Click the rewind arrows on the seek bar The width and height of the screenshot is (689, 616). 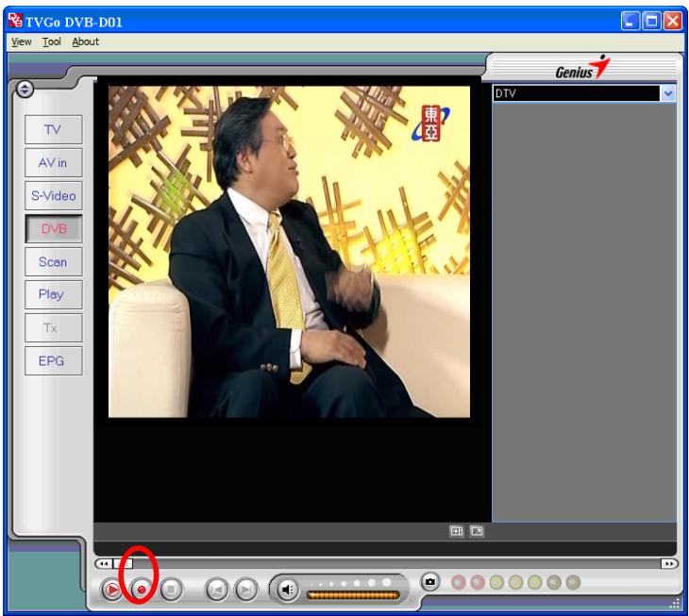[104, 563]
